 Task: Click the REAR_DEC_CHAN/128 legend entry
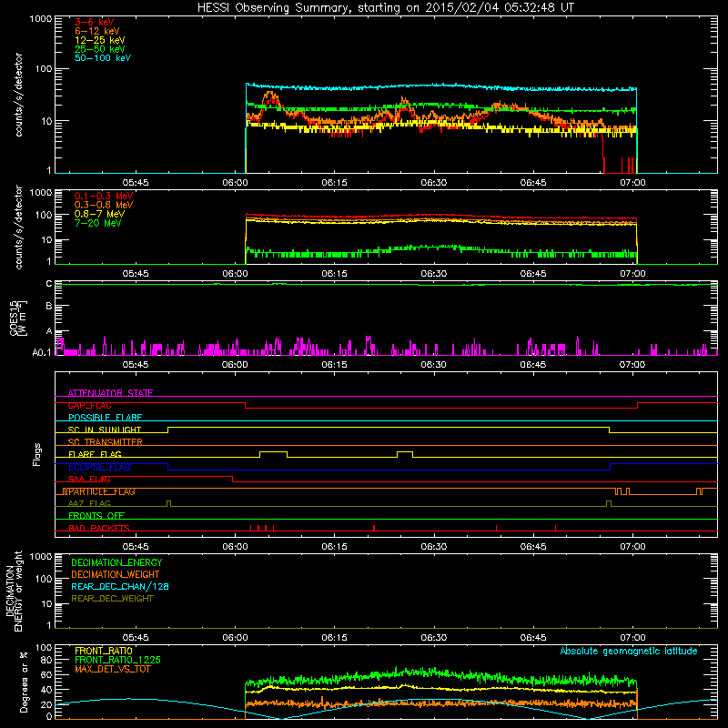point(120,586)
